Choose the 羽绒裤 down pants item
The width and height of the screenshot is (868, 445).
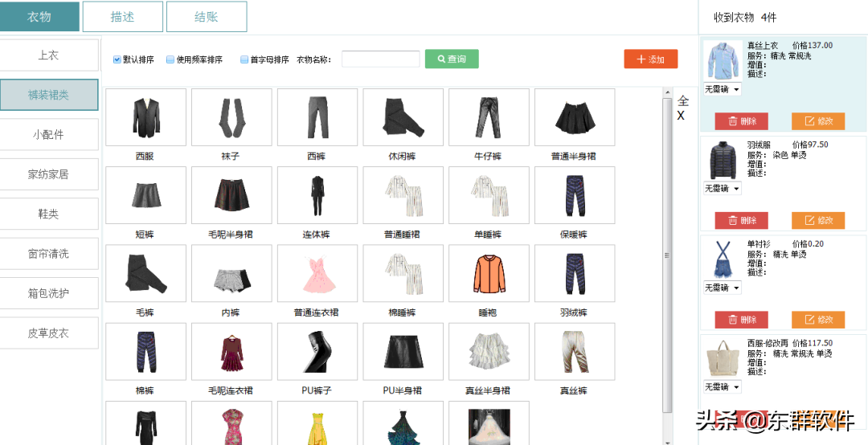click(x=575, y=273)
